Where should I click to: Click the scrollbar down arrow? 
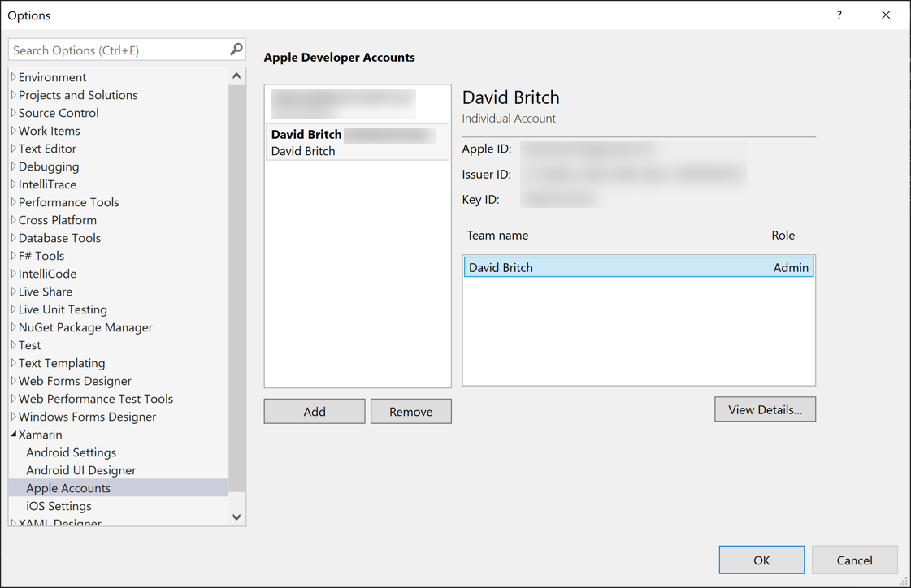(236, 517)
